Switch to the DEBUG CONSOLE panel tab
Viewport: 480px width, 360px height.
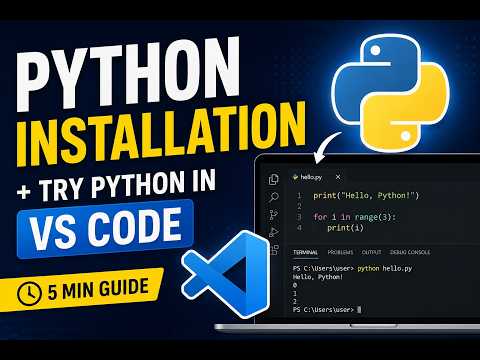410,252
